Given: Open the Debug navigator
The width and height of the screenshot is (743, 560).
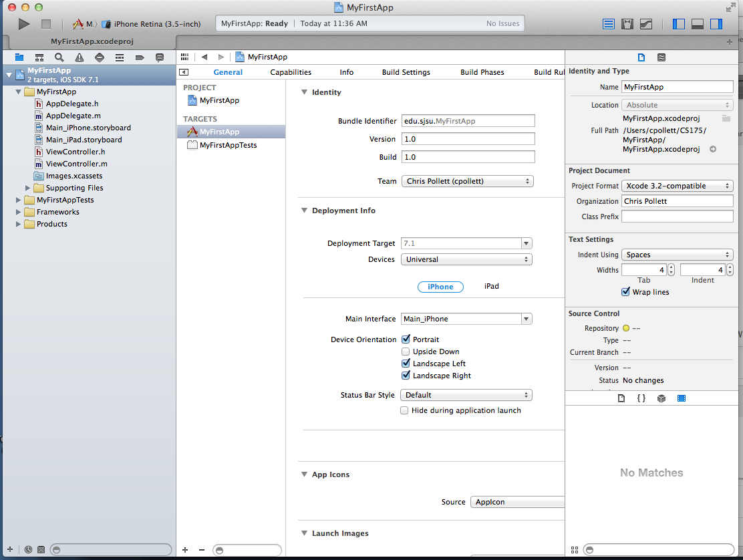Looking at the screenshot, I should [120, 57].
